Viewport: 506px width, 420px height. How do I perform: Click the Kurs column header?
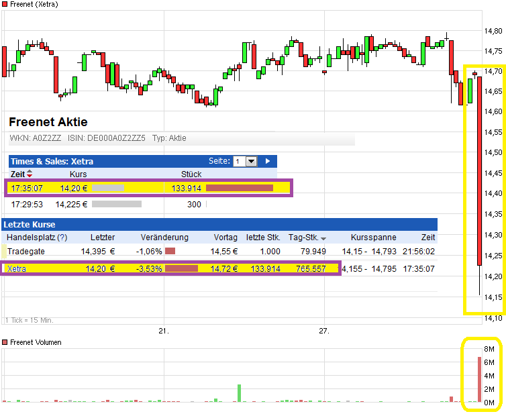tap(78, 174)
